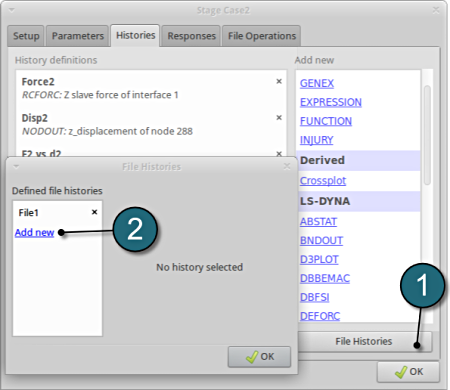The image size is (450, 390).
Task: Add a DBFSI history
Action: point(314,297)
